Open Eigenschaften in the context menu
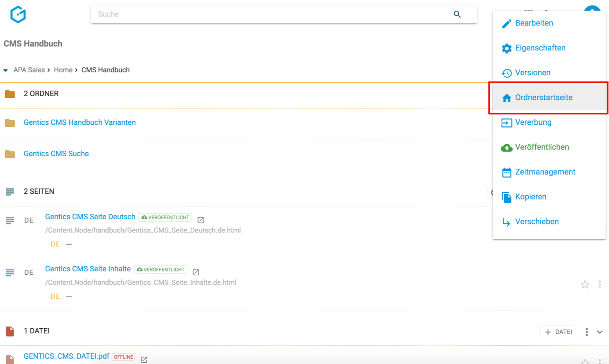609x364 pixels. click(x=549, y=48)
